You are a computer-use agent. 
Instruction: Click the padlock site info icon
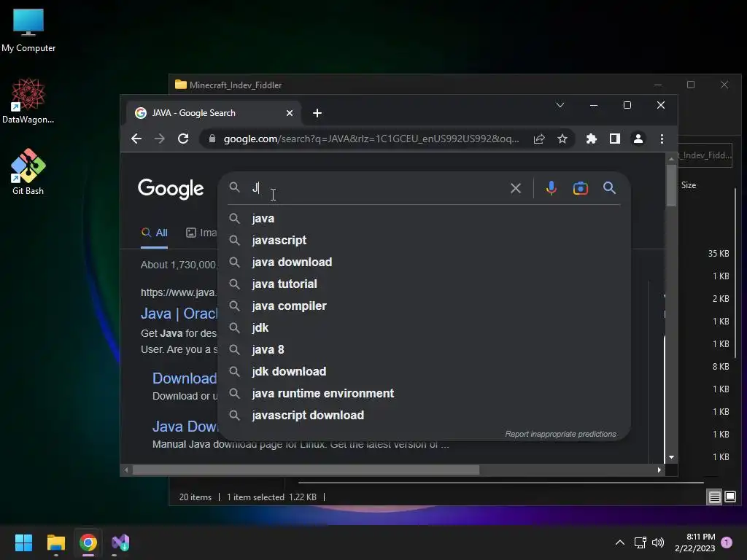tap(212, 139)
